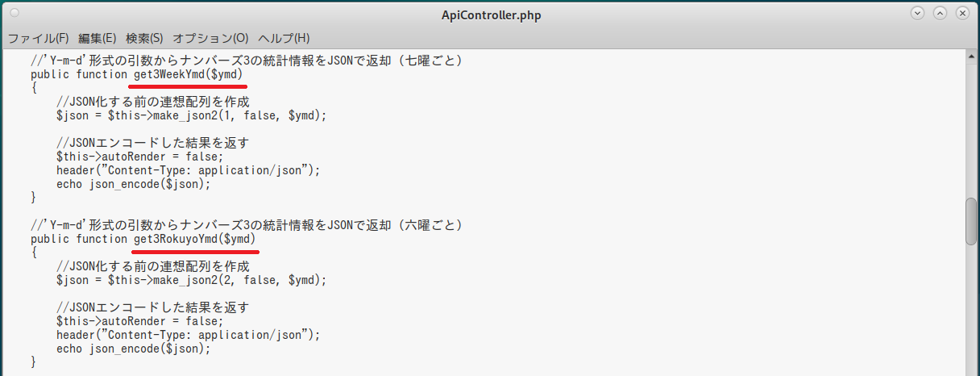
Task: Minimize the ApiController.php window
Action: [917, 14]
